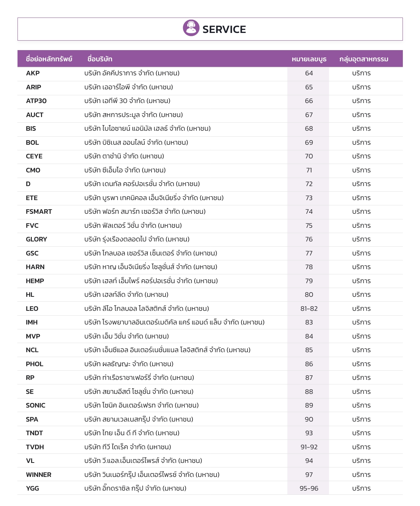Click บริการ industry cell in CEYE row

click(x=362, y=156)
